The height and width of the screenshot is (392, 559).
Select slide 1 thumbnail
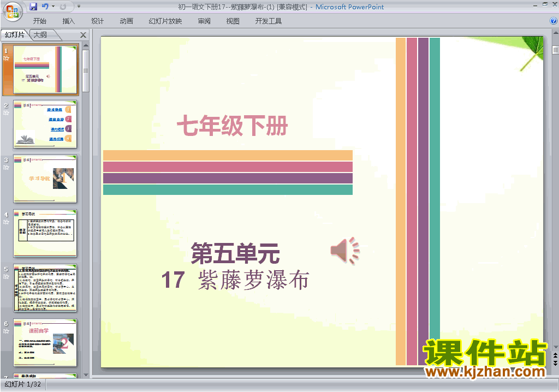[45, 69]
